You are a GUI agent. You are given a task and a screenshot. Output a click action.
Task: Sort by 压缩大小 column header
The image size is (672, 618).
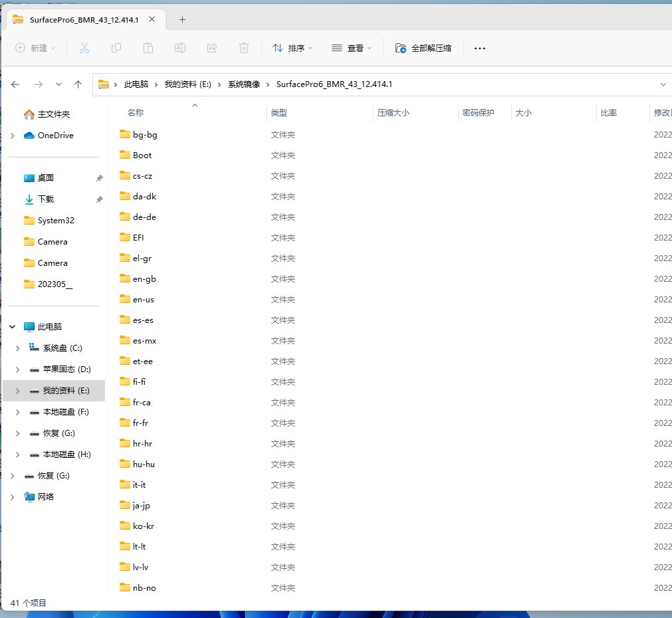tap(393, 113)
